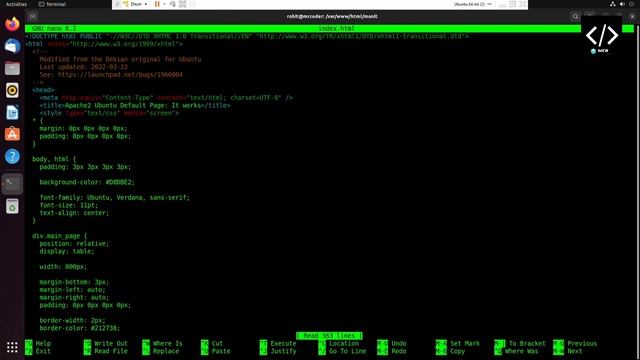This screenshot has height=360, width=640.
Task: Click the Previous shortcut label
Action: (582, 343)
